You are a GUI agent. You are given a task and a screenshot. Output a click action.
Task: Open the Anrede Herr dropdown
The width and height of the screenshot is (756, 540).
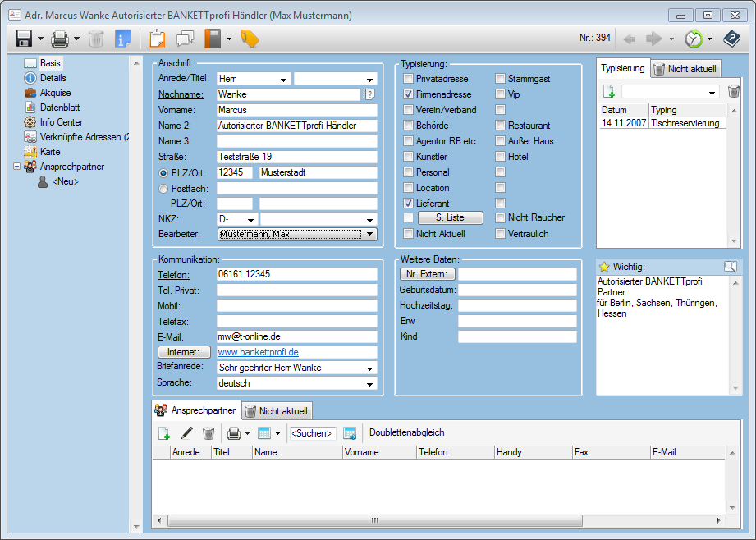click(x=283, y=80)
